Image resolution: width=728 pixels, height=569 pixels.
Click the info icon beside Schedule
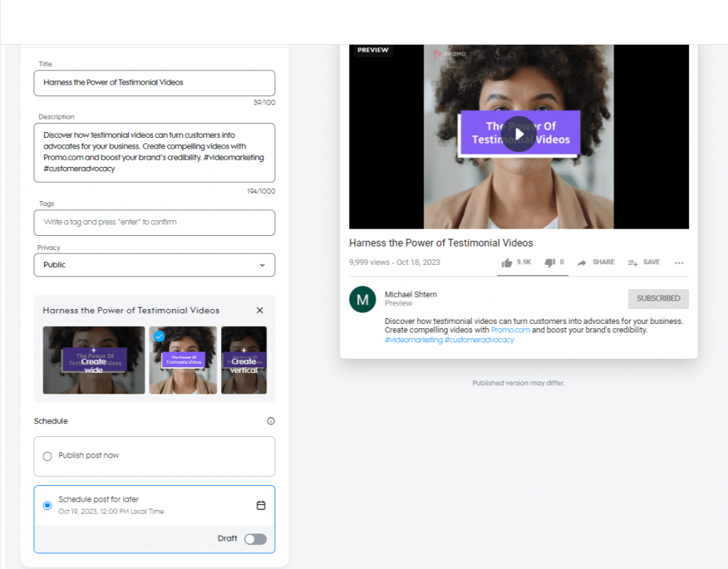click(271, 421)
